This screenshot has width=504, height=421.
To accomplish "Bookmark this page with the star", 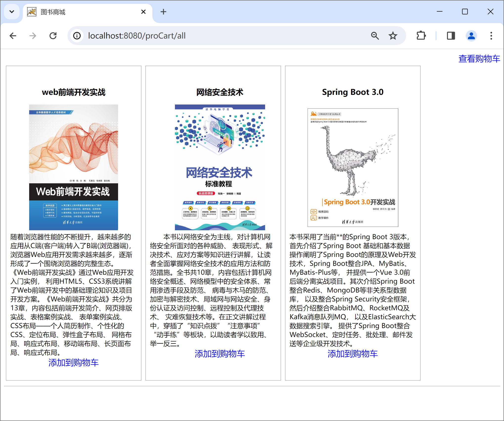I will point(393,36).
